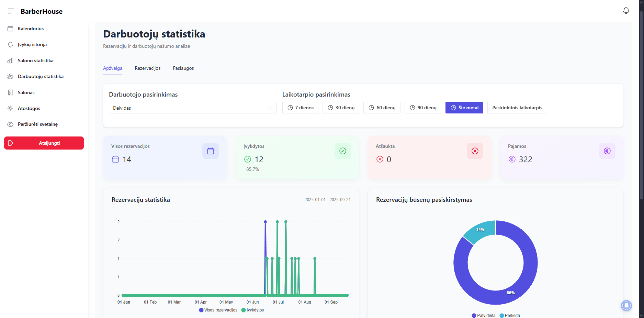Select the 30 dienų period button

click(341, 108)
